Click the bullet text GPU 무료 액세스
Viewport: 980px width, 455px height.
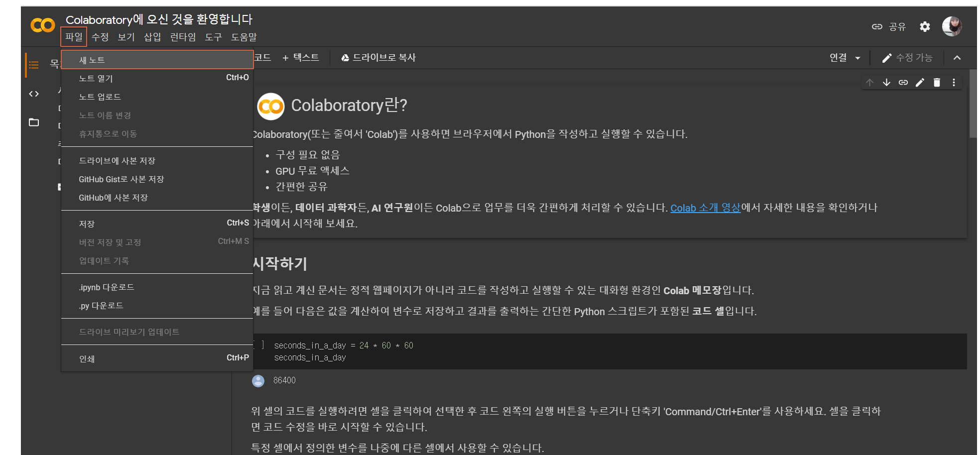pyautogui.click(x=313, y=171)
